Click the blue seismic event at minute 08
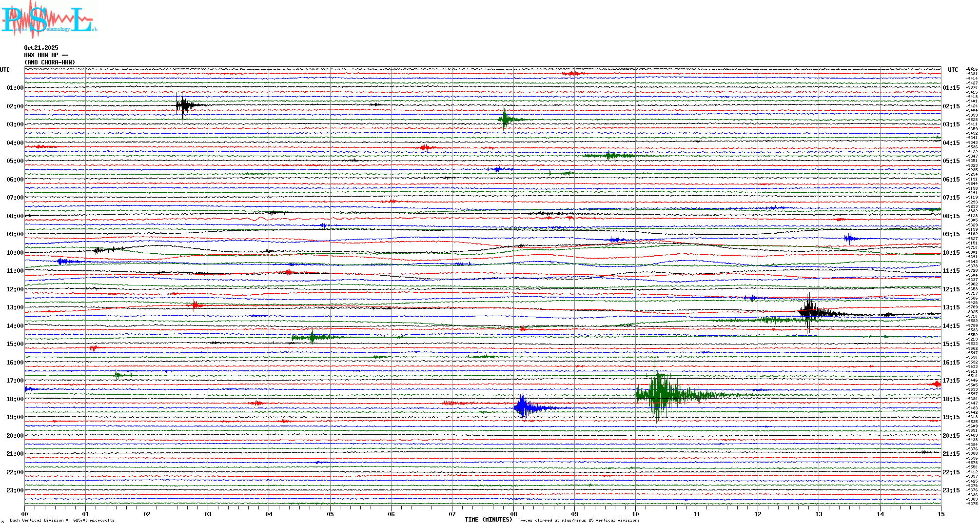This screenshot has height=527, width=980. click(x=523, y=407)
